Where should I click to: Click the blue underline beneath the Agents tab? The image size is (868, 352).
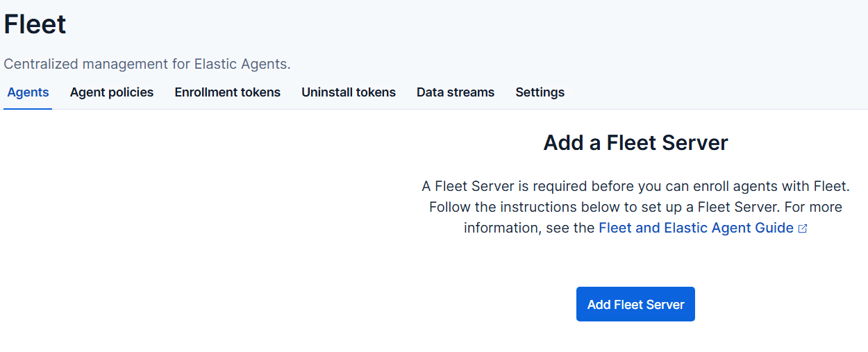[x=28, y=108]
